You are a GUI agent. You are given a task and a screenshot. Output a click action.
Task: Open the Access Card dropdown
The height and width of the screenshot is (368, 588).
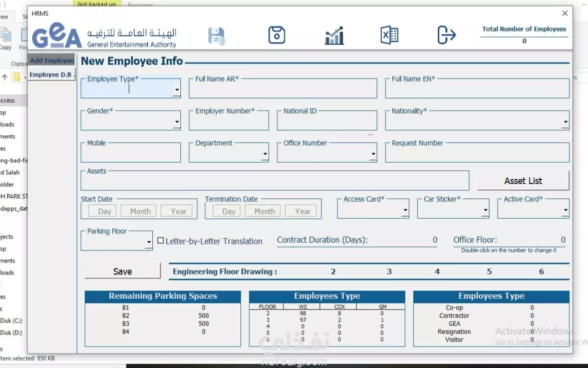click(x=405, y=210)
